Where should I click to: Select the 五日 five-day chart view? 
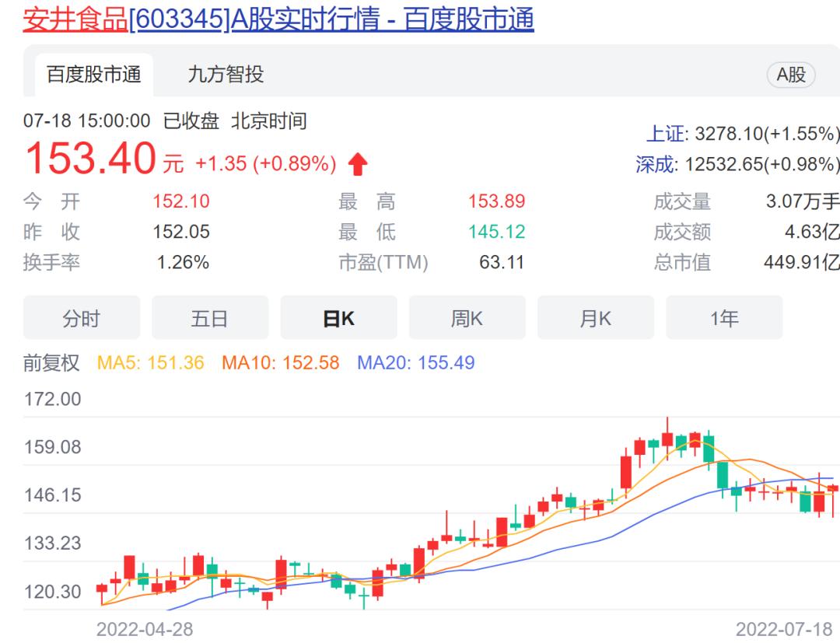(210, 317)
